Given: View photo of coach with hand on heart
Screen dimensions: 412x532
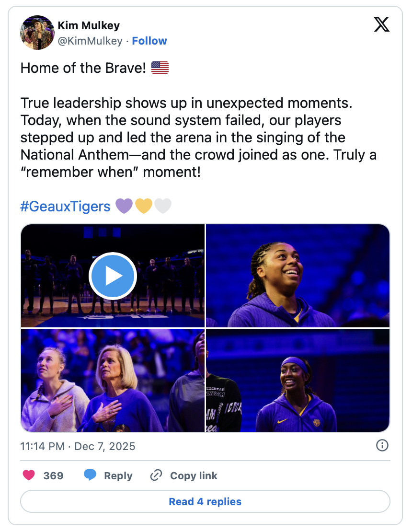Looking at the screenshot, I should point(113,381).
